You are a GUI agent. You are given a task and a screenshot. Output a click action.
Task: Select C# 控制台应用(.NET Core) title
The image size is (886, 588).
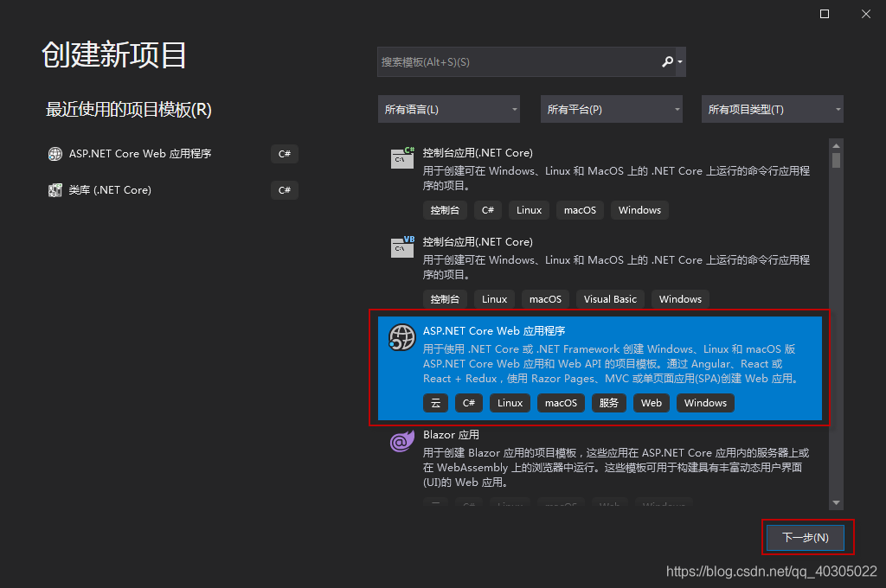(x=478, y=152)
